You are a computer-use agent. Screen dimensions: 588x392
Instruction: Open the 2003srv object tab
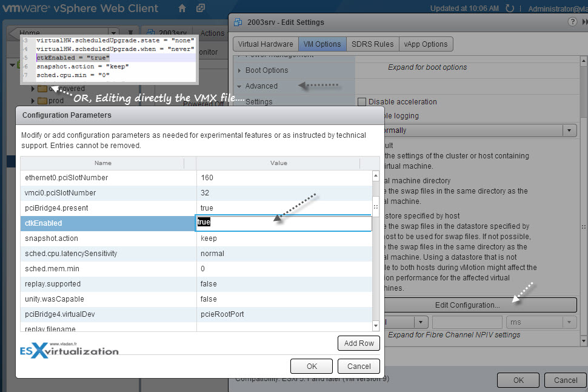(168, 33)
